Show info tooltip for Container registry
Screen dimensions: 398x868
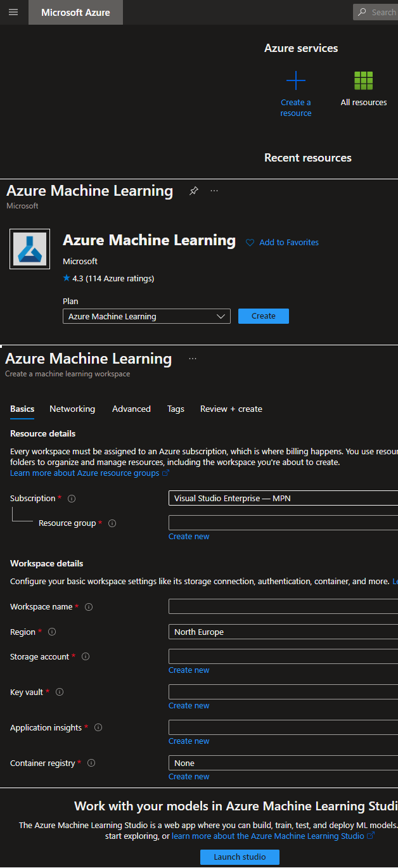pyautogui.click(x=91, y=763)
